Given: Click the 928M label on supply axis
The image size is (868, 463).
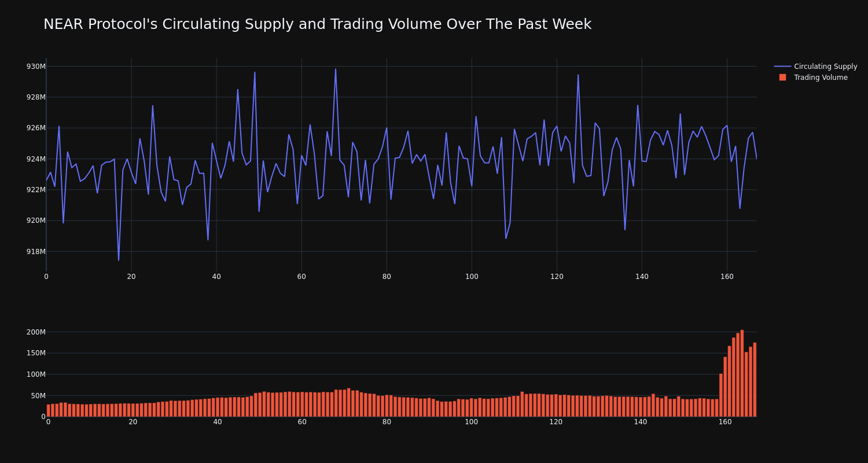Looking at the screenshot, I should (x=36, y=97).
